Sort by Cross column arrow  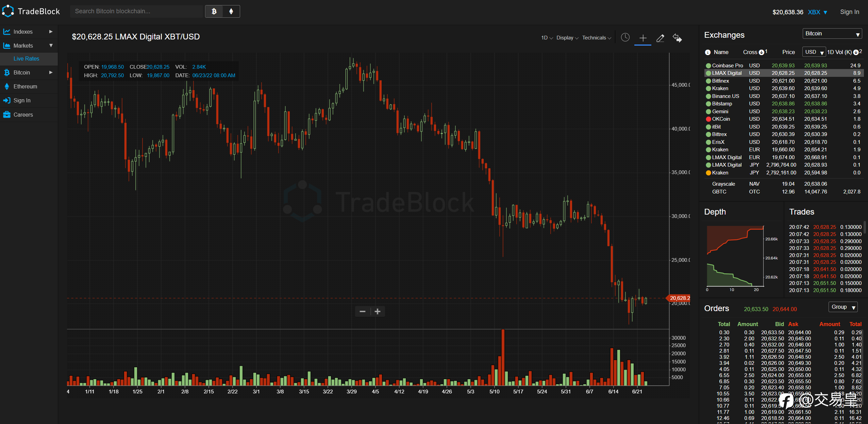762,52
